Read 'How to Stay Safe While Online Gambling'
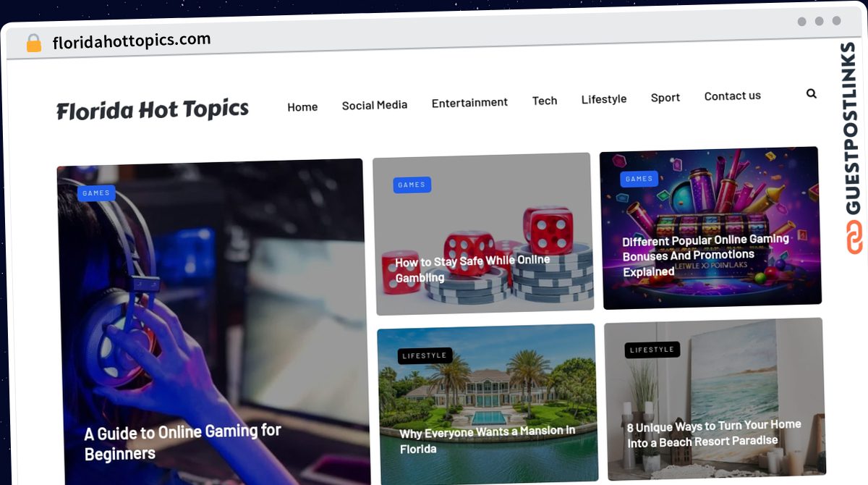This screenshot has width=868, height=485. click(x=472, y=268)
